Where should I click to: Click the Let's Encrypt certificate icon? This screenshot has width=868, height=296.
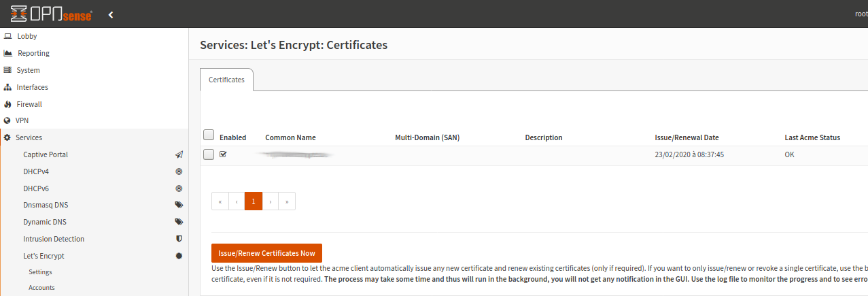point(179,256)
